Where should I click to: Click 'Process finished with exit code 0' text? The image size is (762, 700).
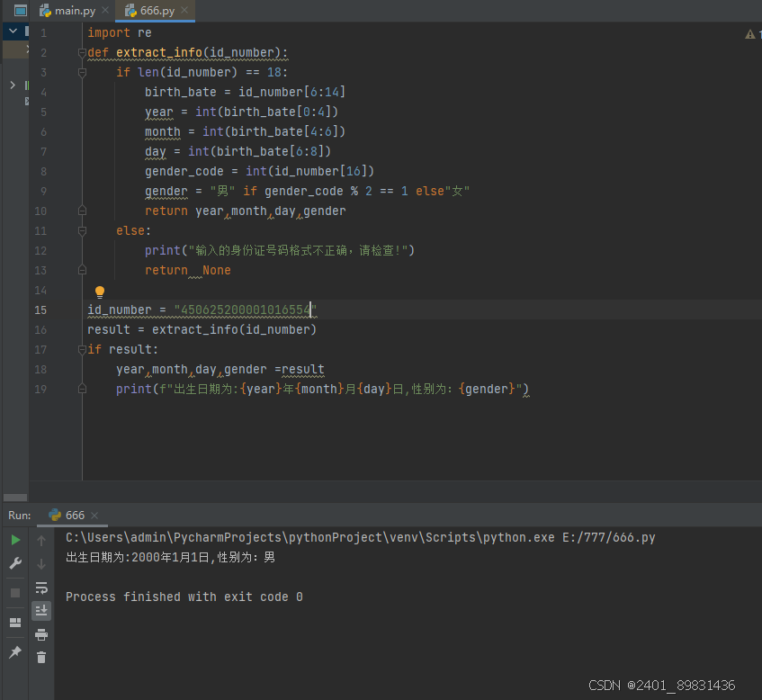click(x=184, y=597)
